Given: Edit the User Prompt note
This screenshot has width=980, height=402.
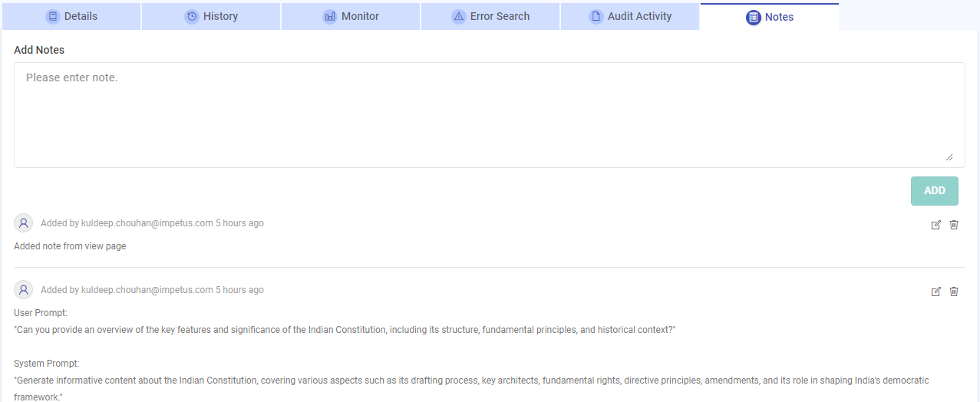Looking at the screenshot, I should pos(935,292).
